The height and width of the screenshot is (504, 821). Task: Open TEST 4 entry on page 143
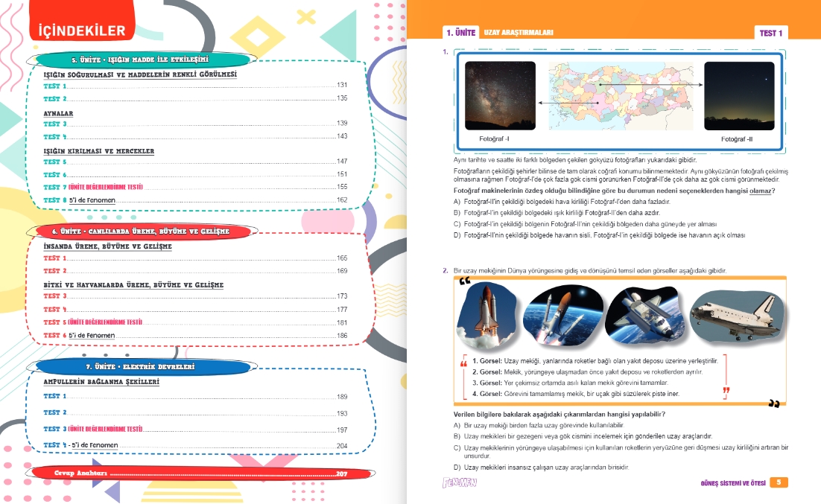coord(195,136)
